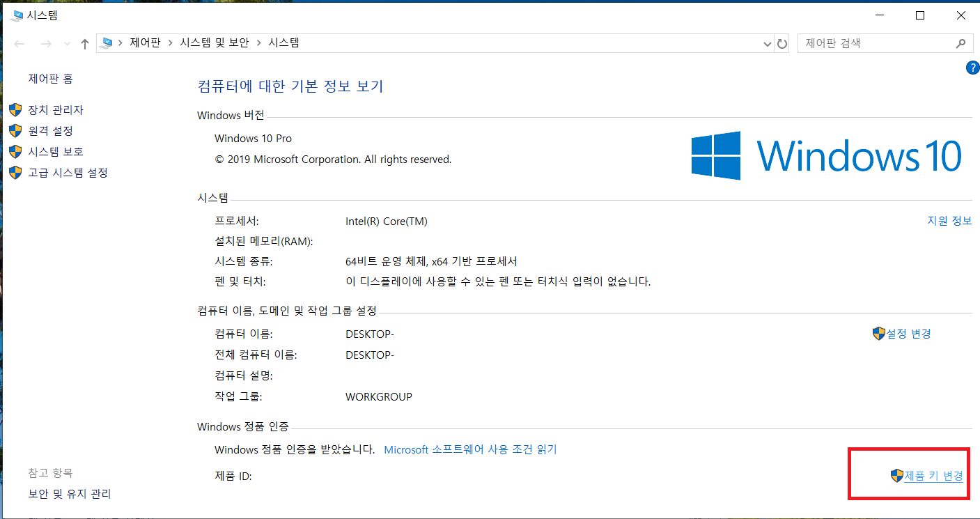Click the Intel(R) Core(TM) processor value
This screenshot has height=519, width=980.
(x=387, y=222)
